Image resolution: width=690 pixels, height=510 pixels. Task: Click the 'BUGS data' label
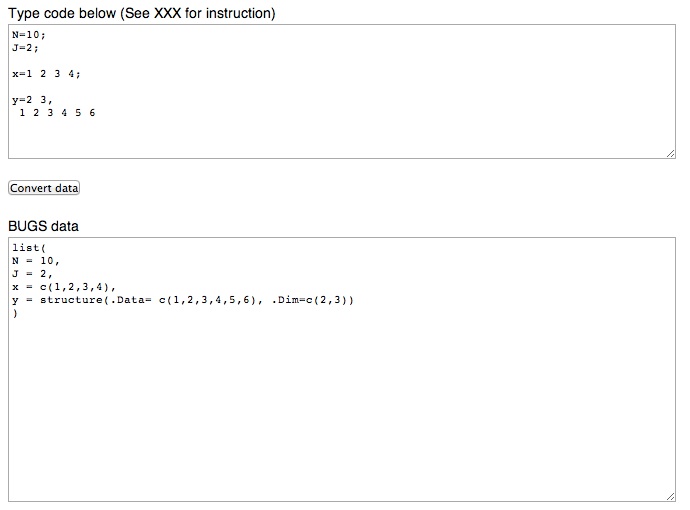click(43, 226)
